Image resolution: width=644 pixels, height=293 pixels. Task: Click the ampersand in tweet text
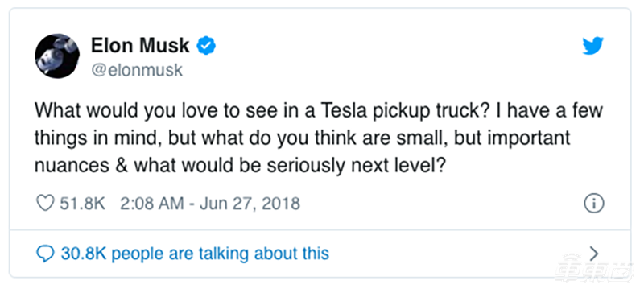pos(122,165)
